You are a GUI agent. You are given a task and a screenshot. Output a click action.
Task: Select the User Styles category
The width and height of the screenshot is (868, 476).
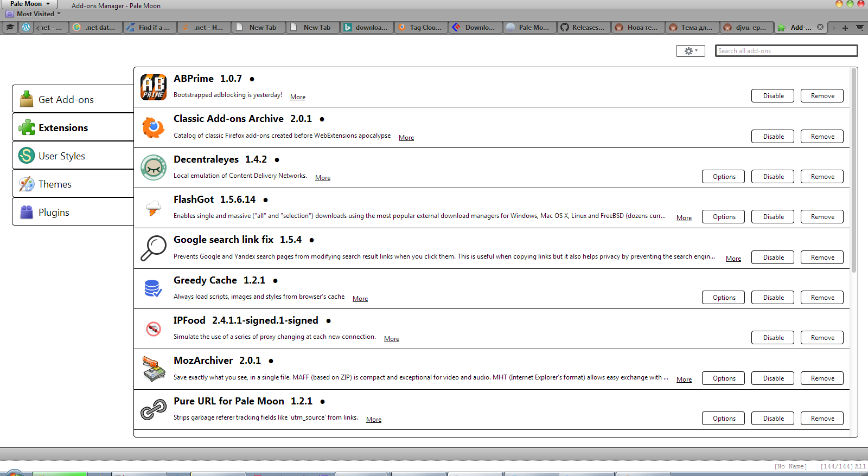[73, 156]
